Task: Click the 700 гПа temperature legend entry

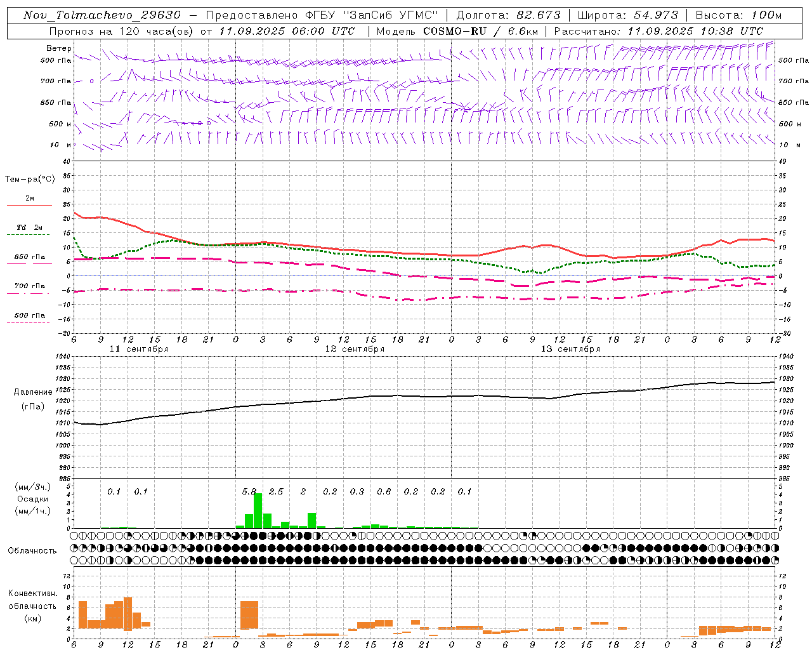Action: point(30,286)
